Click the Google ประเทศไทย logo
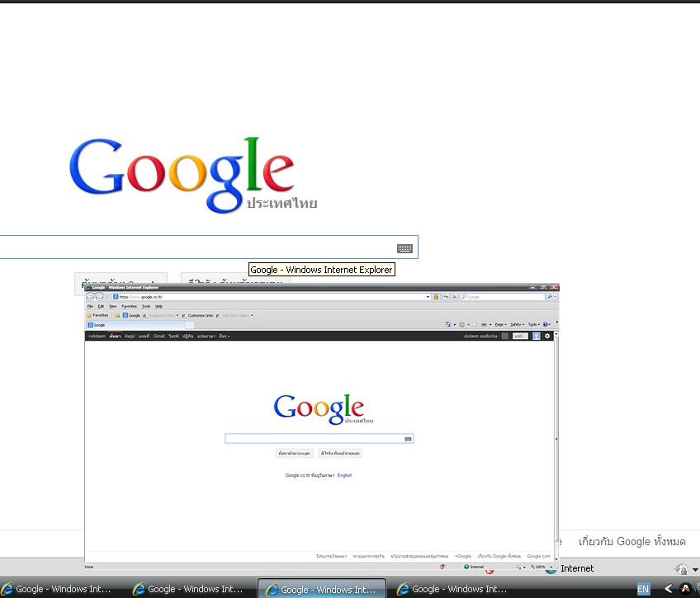The width and height of the screenshot is (700, 598). (193, 175)
